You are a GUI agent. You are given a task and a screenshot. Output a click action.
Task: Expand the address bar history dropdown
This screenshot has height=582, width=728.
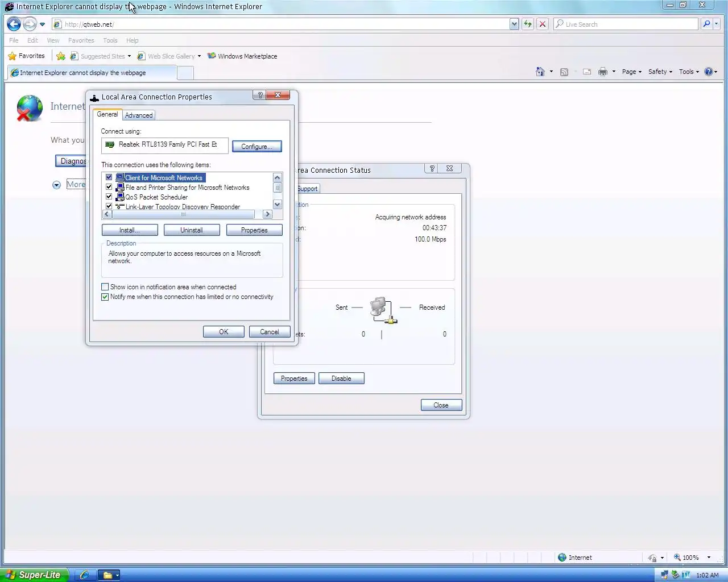514,24
